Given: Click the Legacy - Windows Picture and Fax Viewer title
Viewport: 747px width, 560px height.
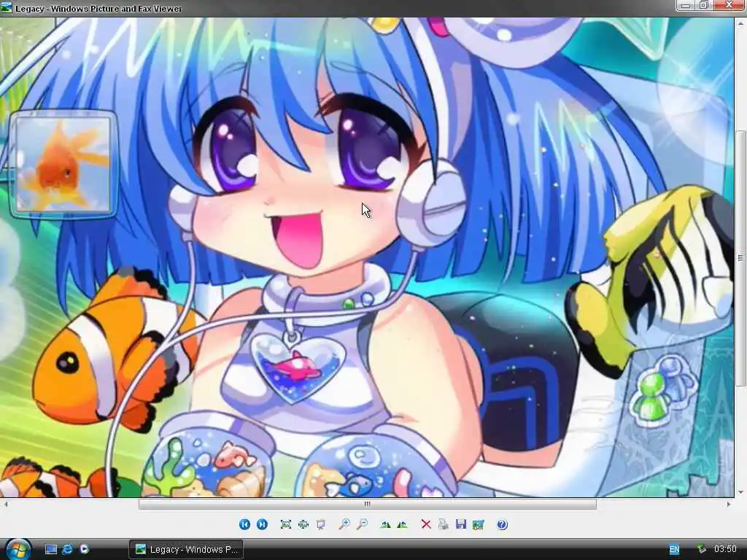Looking at the screenshot, I should point(98,9).
